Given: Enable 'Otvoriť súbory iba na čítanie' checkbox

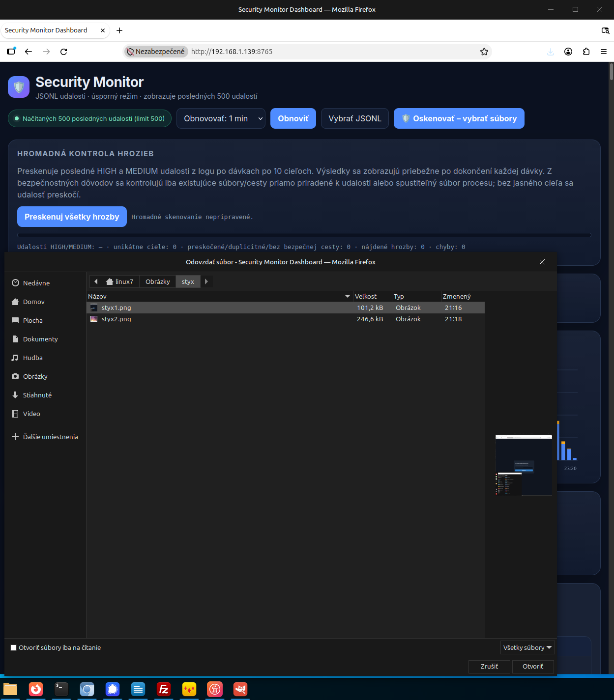Looking at the screenshot, I should click(14, 647).
